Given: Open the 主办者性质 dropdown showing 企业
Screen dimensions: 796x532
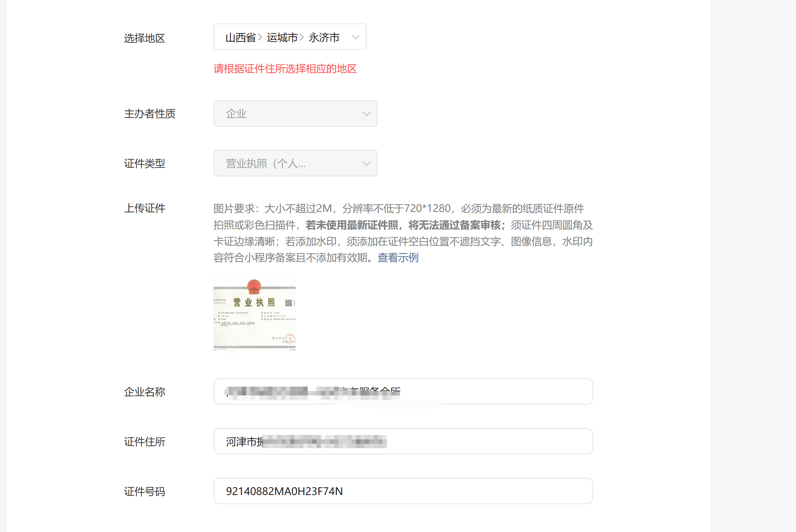Looking at the screenshot, I should [x=295, y=114].
